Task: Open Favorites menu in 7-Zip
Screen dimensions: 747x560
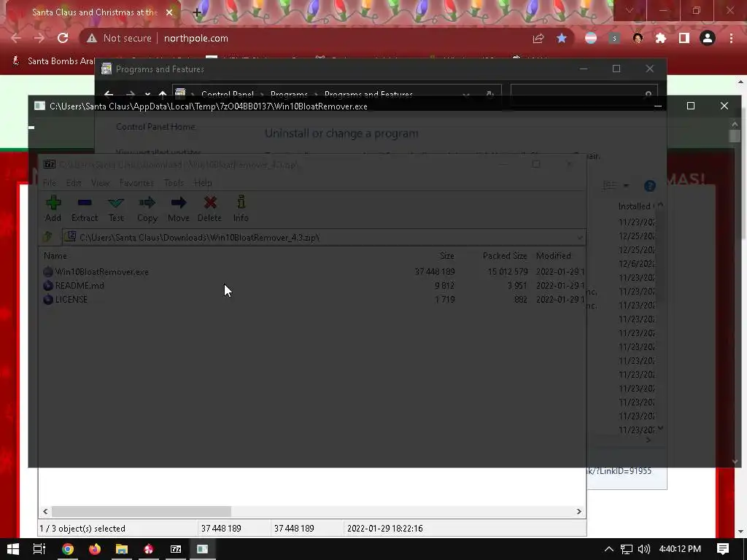Action: tap(136, 183)
